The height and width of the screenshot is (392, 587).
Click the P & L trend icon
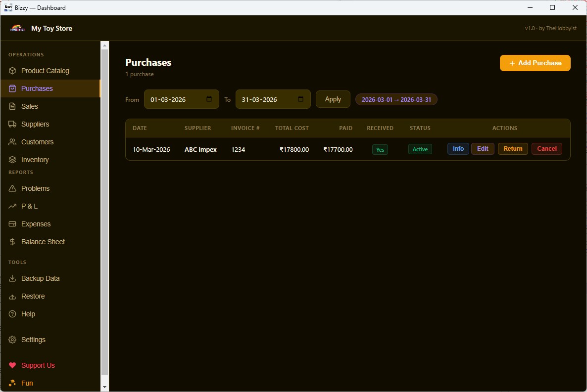[12, 206]
